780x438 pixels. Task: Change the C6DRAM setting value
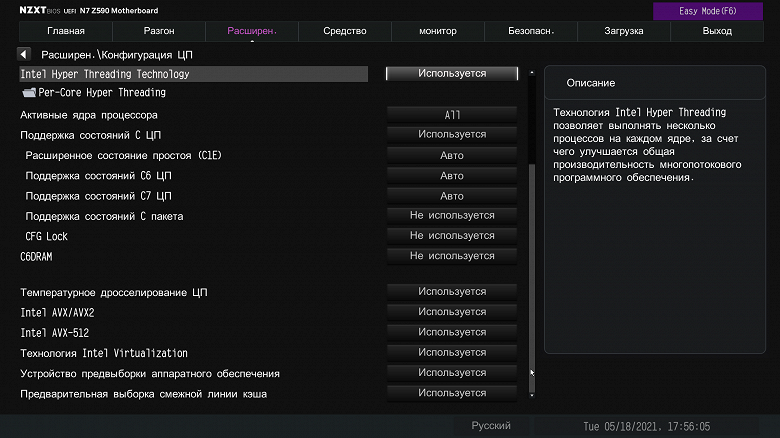pos(452,256)
